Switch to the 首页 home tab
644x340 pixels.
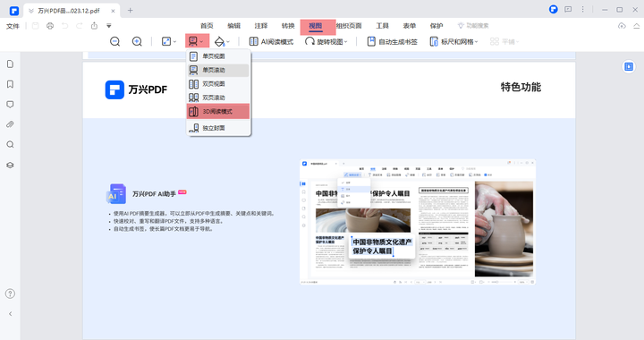pos(207,26)
